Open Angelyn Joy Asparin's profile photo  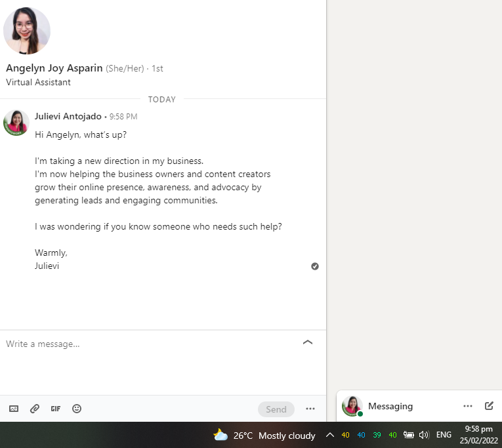coord(27,31)
